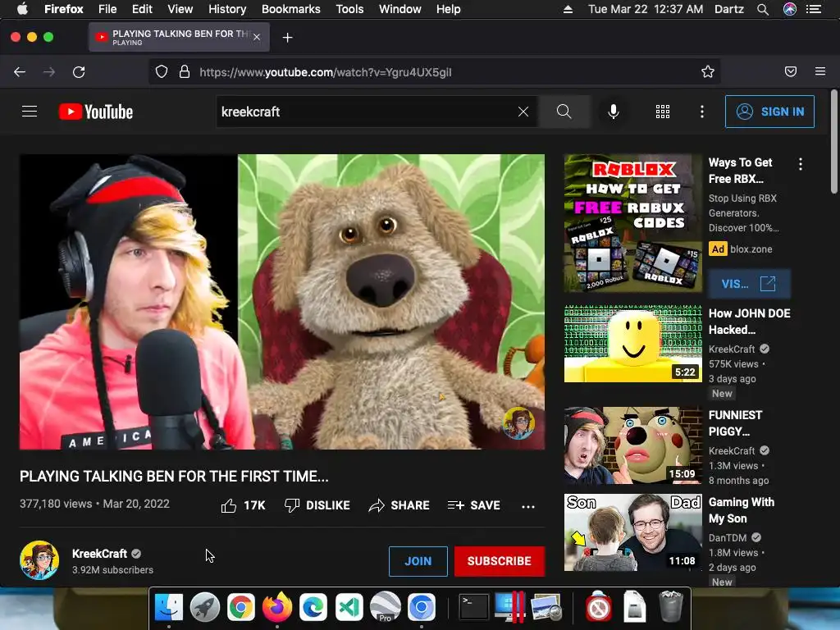Like the video with thumbs up
Viewport: 840px width, 630px height.
point(243,505)
